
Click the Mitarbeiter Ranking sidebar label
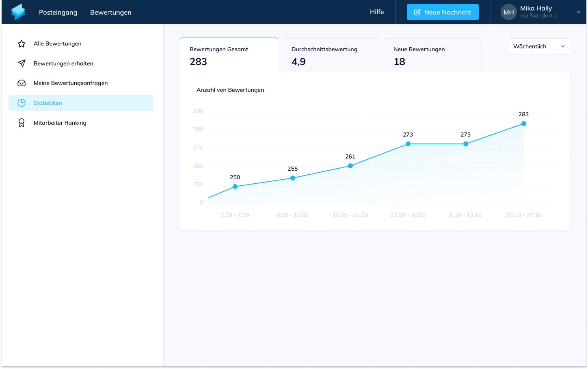[x=60, y=123]
